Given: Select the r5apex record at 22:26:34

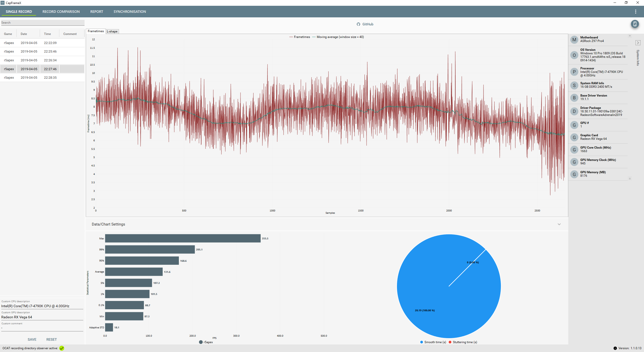Looking at the screenshot, I should (42, 60).
